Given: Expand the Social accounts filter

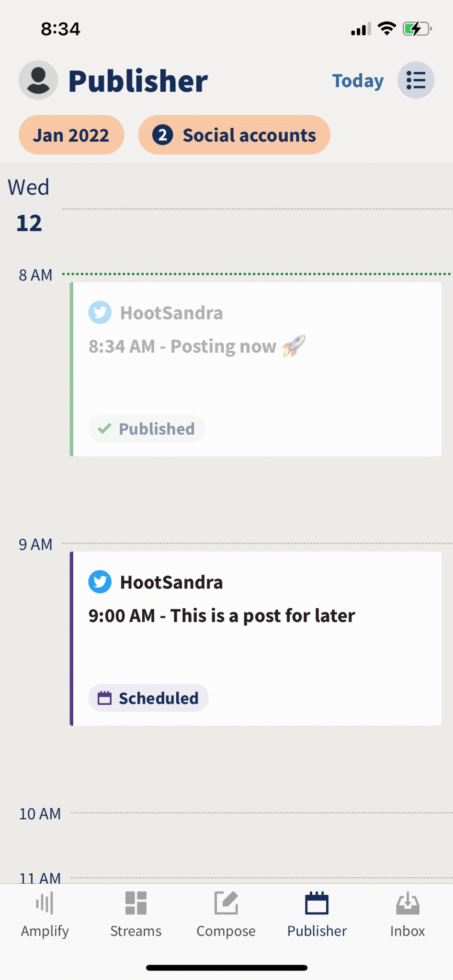Looking at the screenshot, I should click(x=249, y=135).
